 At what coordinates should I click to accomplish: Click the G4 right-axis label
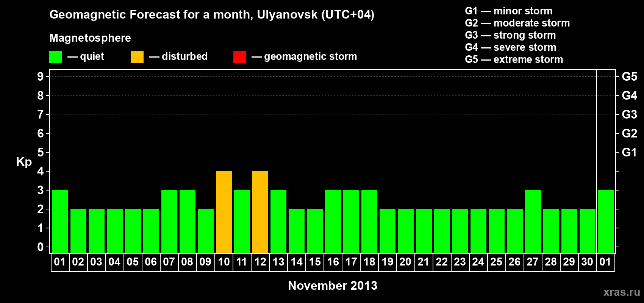pyautogui.click(x=630, y=95)
